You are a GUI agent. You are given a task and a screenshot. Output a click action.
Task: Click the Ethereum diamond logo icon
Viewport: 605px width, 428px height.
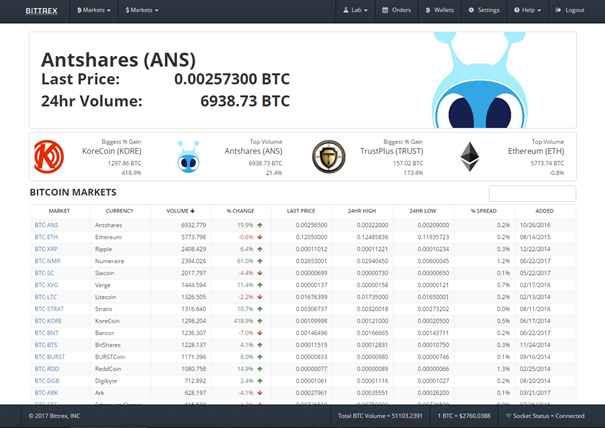[470, 157]
